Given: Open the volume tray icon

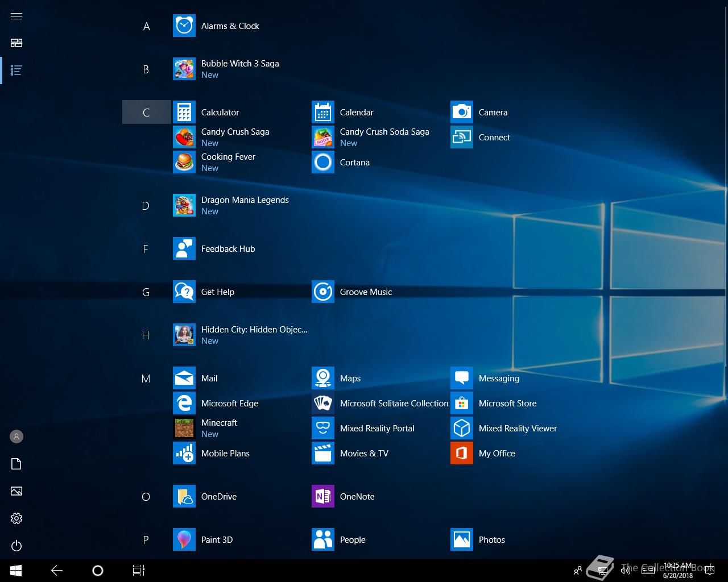Looking at the screenshot, I should click(625, 571).
